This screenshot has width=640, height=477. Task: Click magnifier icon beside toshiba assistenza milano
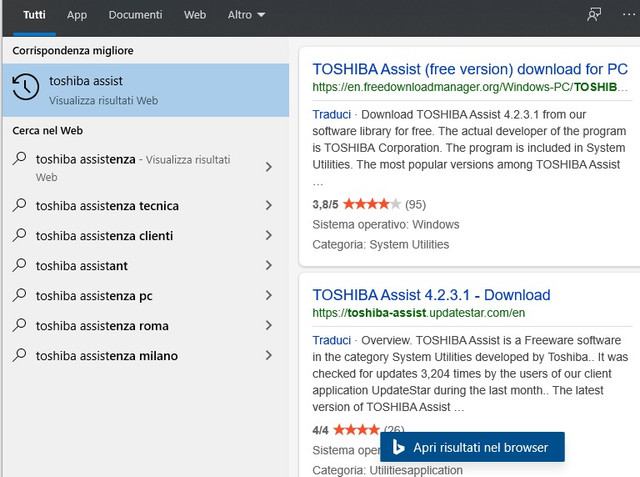click(19, 355)
